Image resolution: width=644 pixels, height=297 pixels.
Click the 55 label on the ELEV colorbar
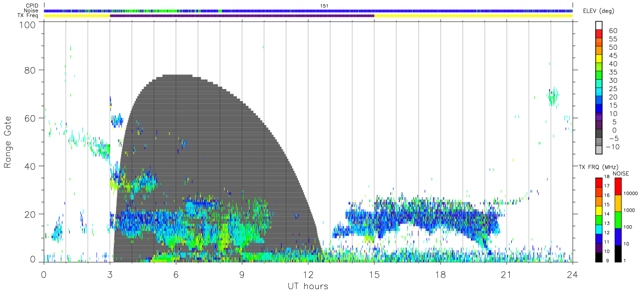tap(612, 39)
